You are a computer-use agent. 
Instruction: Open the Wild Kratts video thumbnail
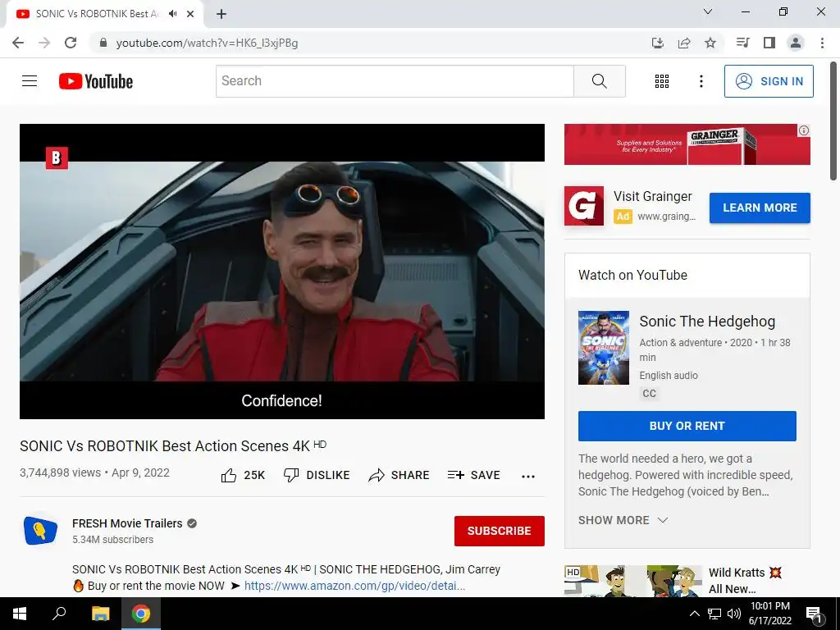[x=633, y=581]
